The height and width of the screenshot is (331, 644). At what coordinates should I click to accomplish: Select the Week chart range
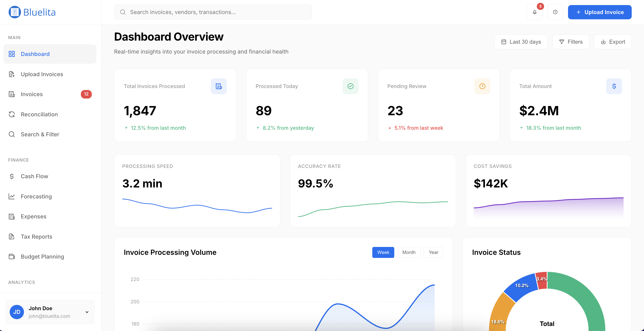[383, 252]
